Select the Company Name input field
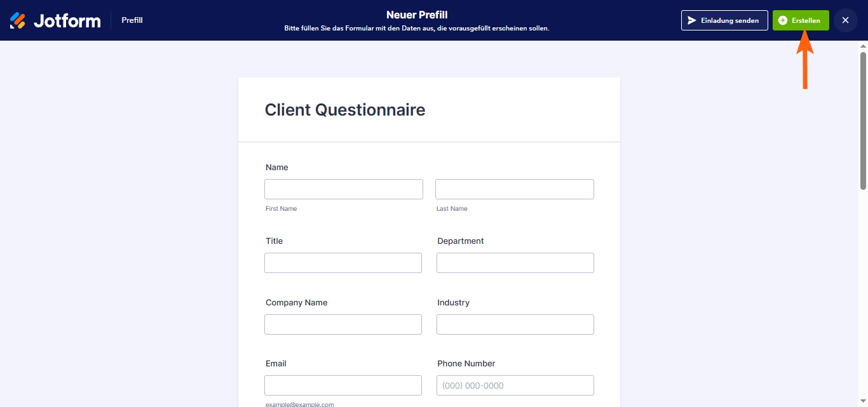The width and height of the screenshot is (868, 407). tap(343, 324)
